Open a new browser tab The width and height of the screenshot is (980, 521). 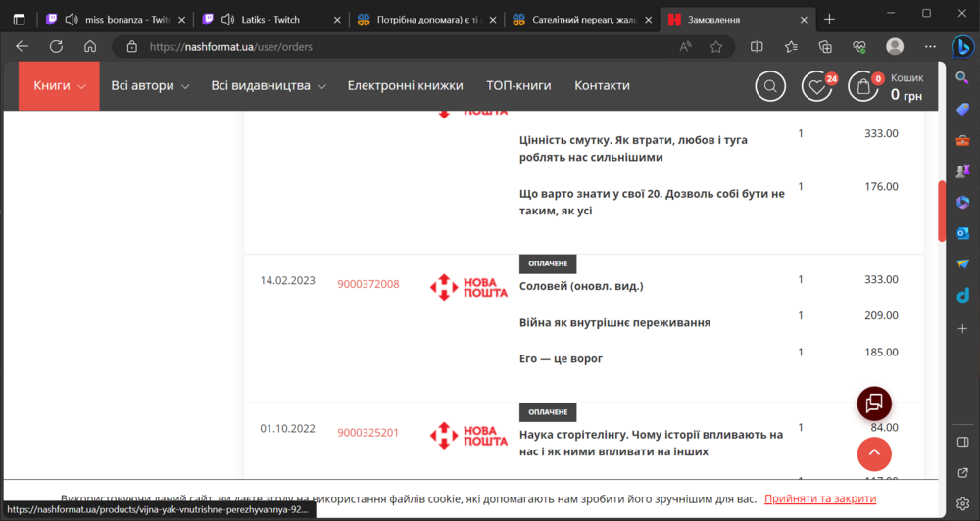click(829, 20)
